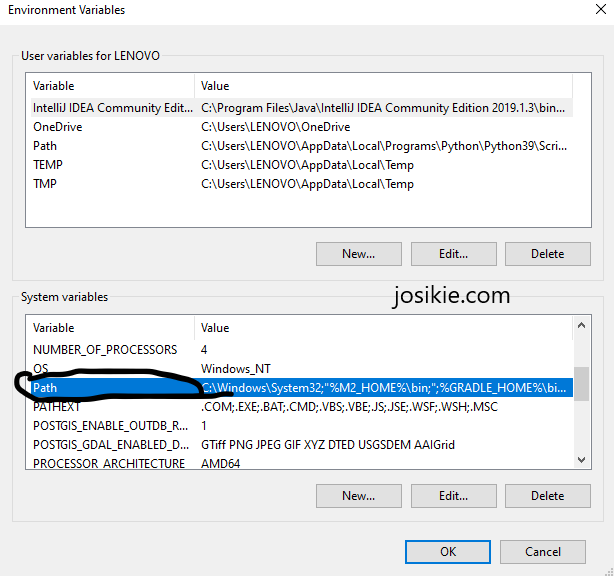Click Delete button under User variables
The height and width of the screenshot is (576, 614).
coord(547,254)
